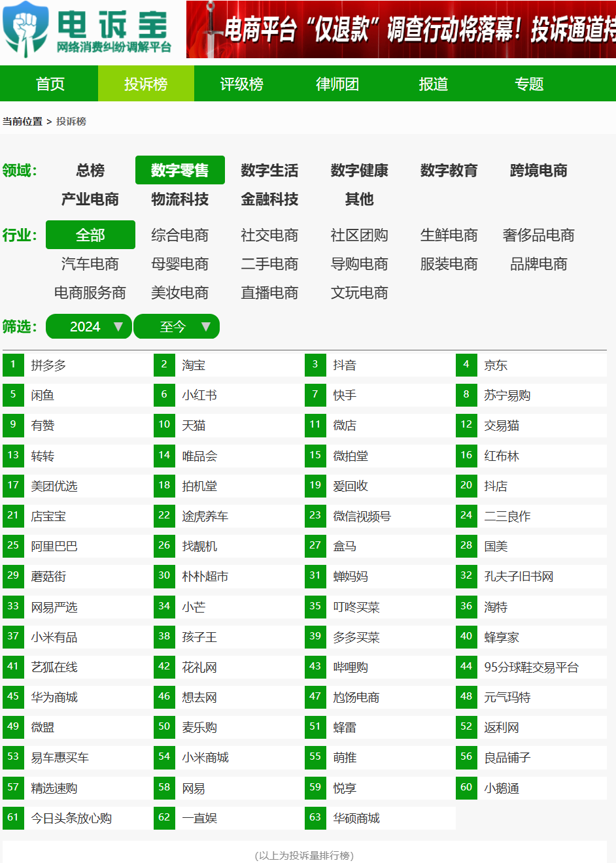
Task: Filter by 汽车电商 industry
Action: click(90, 263)
